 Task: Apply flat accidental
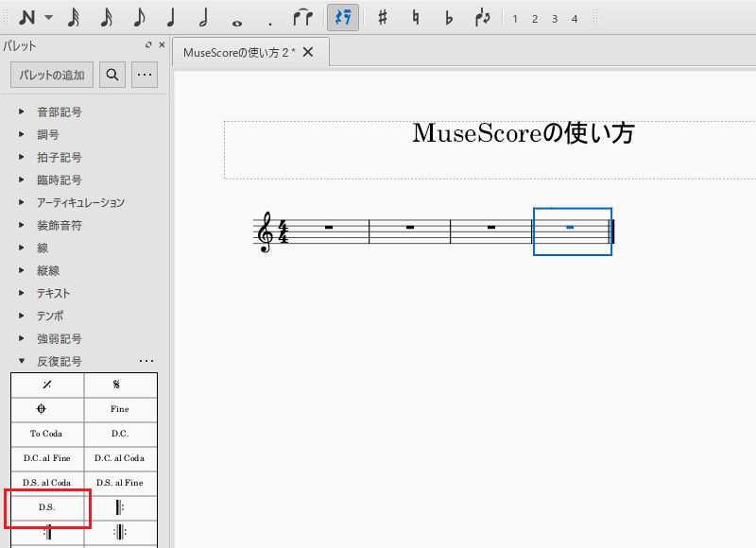[x=449, y=18]
